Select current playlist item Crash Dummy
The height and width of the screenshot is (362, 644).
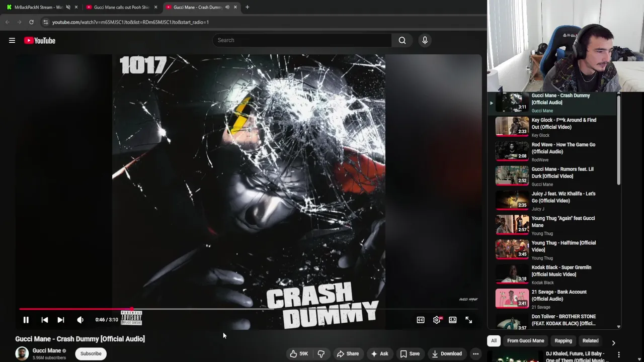pyautogui.click(x=552, y=103)
